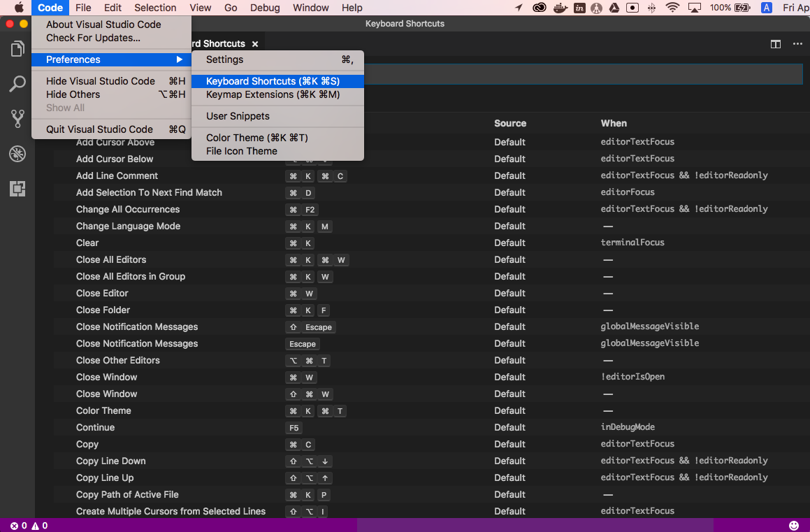Select the Add Line Comment row
The image size is (810, 532).
click(x=431, y=176)
